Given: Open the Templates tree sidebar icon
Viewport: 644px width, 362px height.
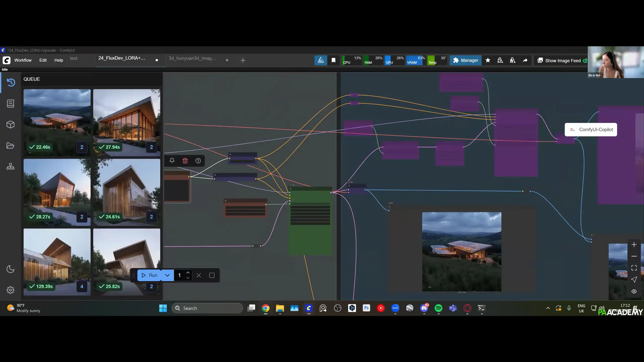Looking at the screenshot, I should [x=11, y=167].
